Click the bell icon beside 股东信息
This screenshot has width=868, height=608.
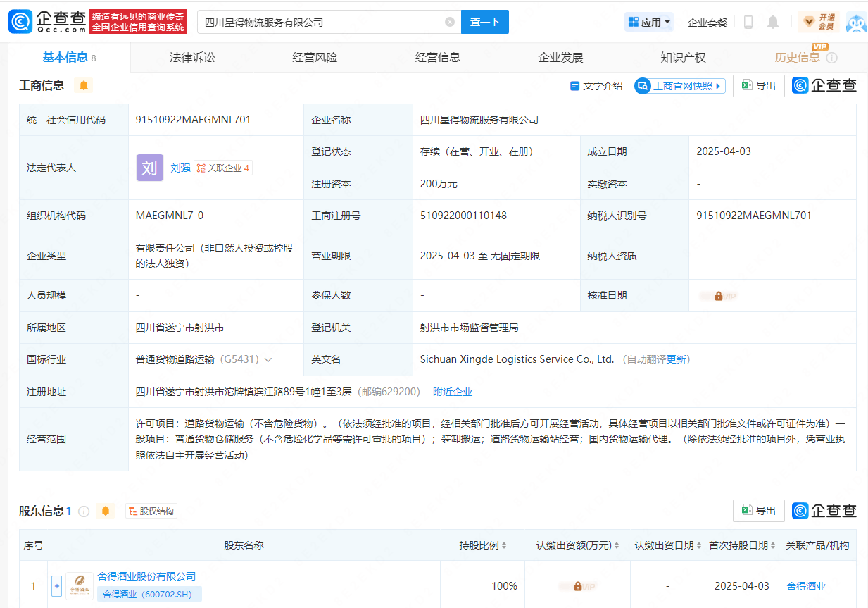pyautogui.click(x=106, y=511)
